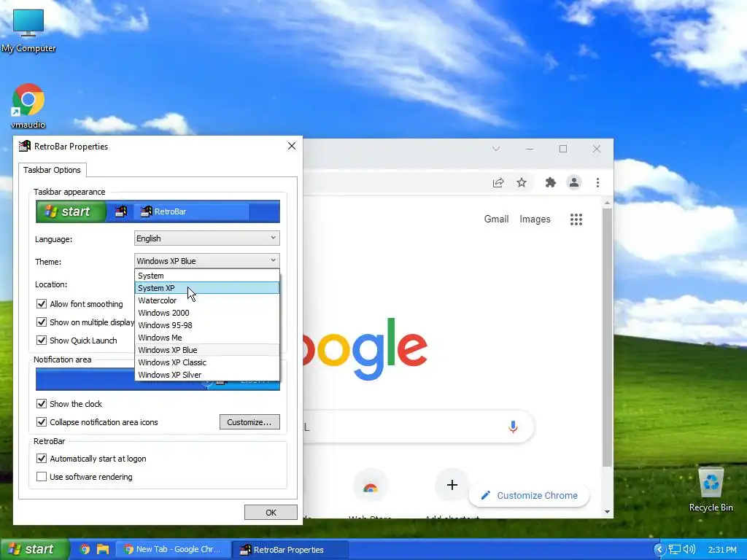This screenshot has height=560, width=747.
Task: Click the Customize... button
Action: click(x=249, y=422)
